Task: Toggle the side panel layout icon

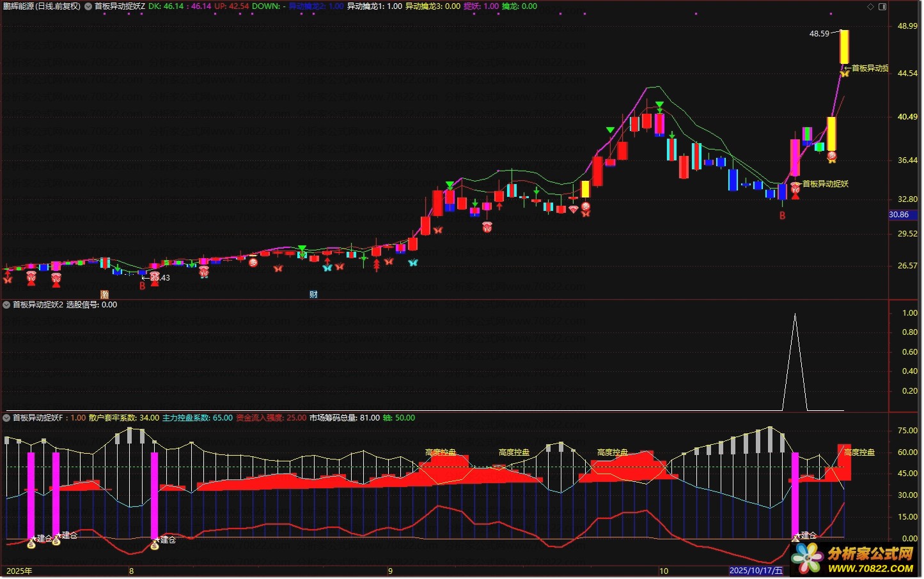Action: 882,6
